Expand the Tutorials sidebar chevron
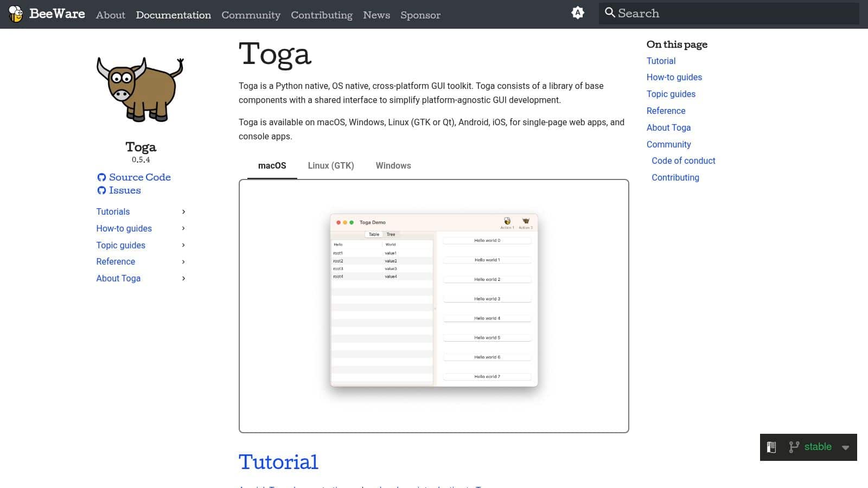This screenshot has width=868, height=488. [x=183, y=211]
